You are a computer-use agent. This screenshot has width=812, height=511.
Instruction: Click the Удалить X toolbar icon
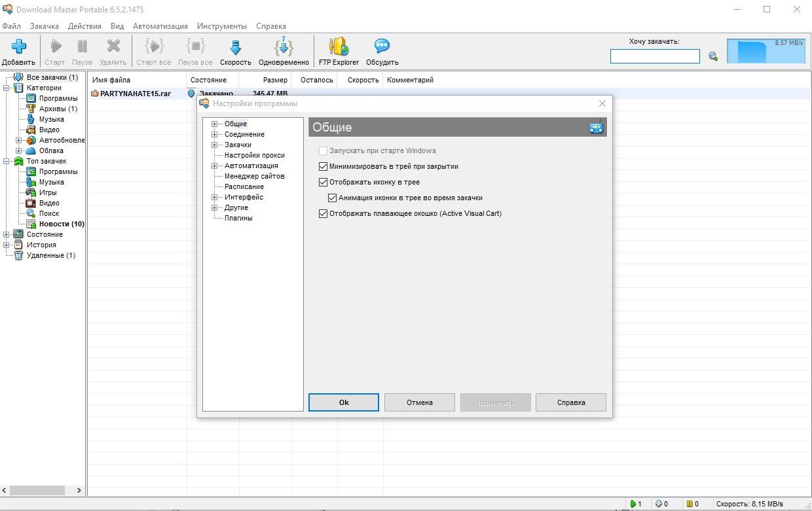click(x=113, y=46)
